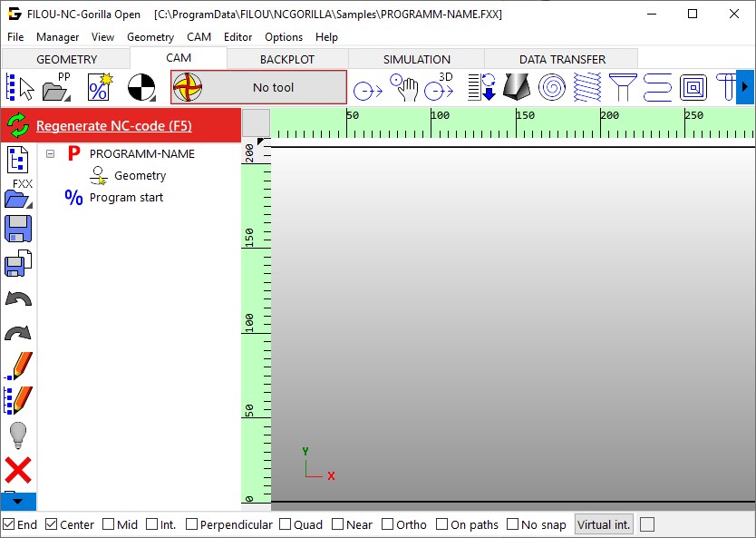Open the CAM menu

click(x=199, y=37)
